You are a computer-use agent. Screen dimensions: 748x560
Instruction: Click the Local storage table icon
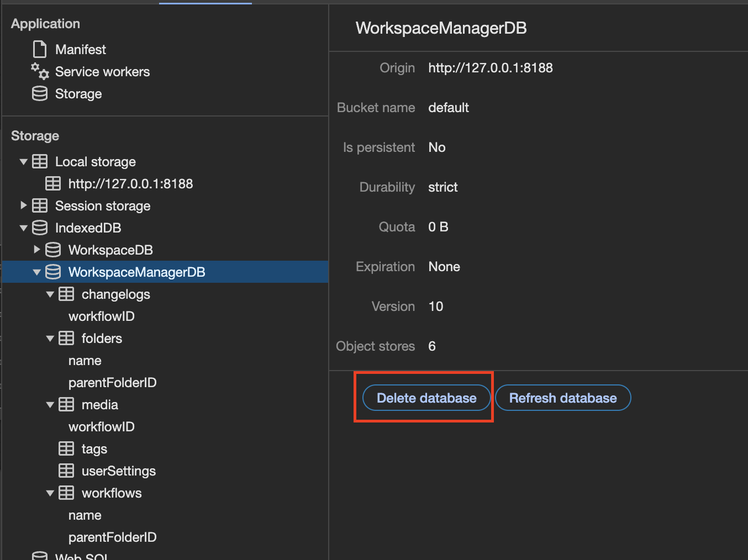[x=40, y=162]
